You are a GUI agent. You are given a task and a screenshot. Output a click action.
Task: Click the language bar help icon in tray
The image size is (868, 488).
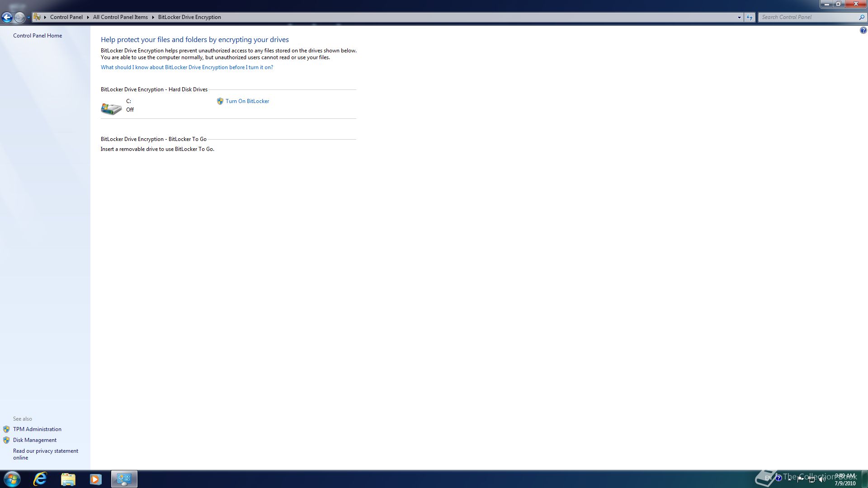778,478
